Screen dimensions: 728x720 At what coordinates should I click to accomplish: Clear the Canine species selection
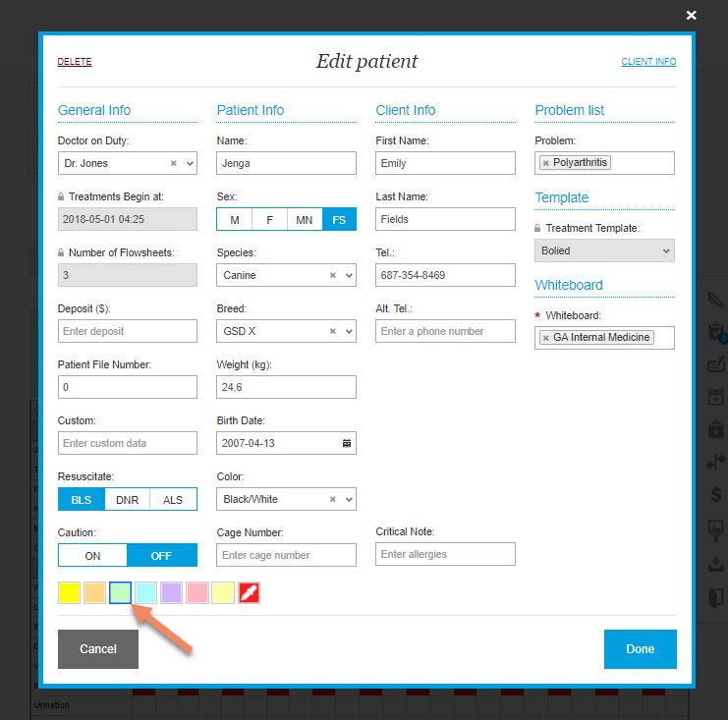[x=333, y=276]
